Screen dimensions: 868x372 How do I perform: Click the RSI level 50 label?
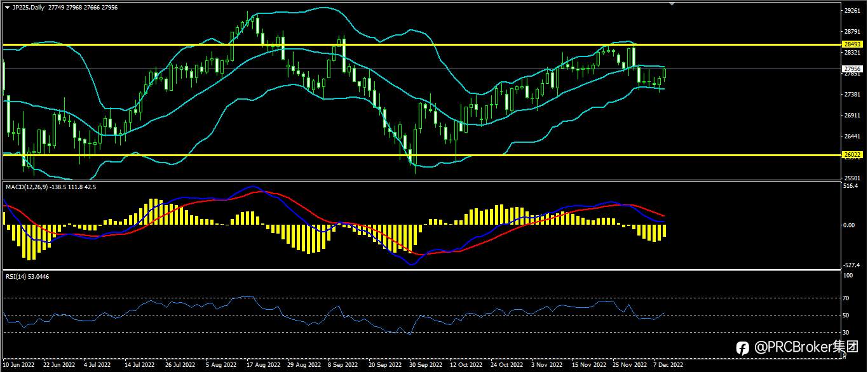coord(846,315)
